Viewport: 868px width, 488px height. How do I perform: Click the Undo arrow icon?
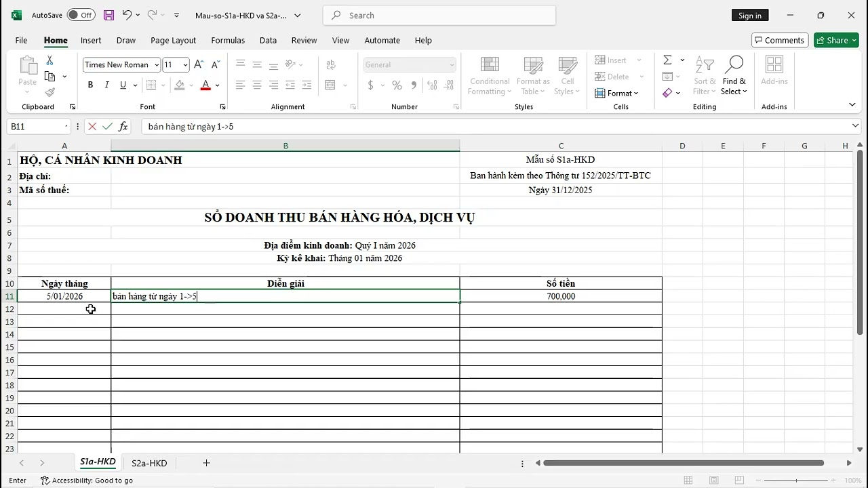127,15
